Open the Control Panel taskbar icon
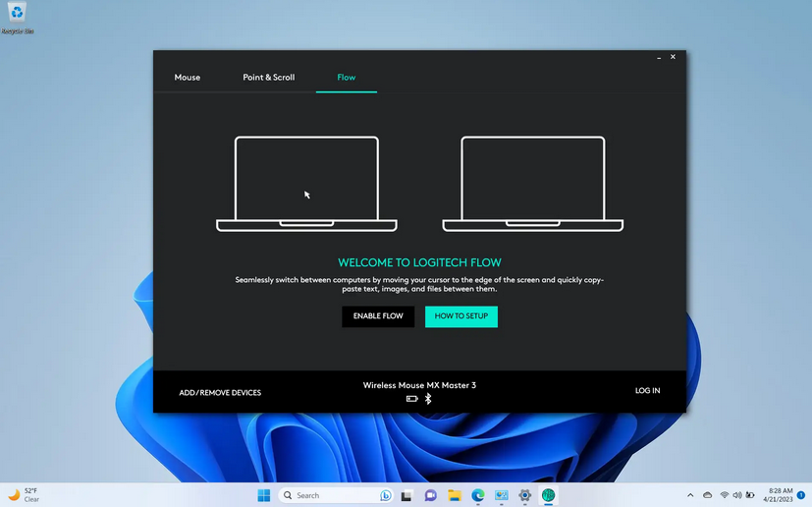812x507 pixels. pos(502,495)
